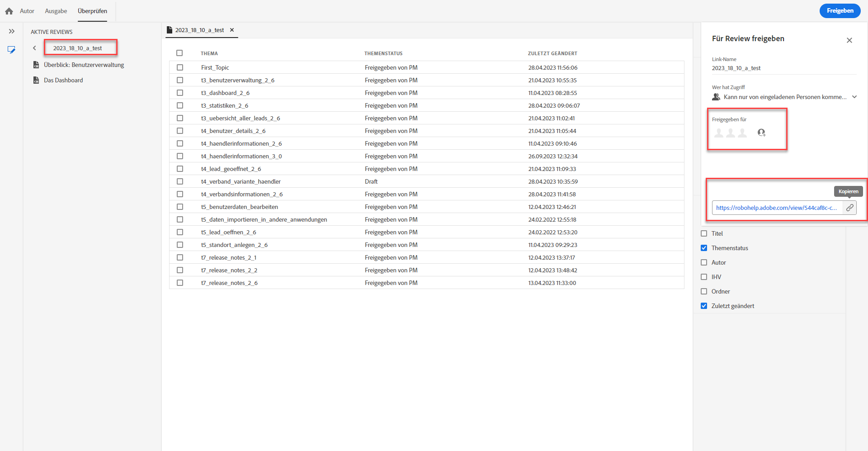Click the document icon on the 2023_18_10_a_test tab
The height and width of the screenshot is (451, 868).
(170, 30)
